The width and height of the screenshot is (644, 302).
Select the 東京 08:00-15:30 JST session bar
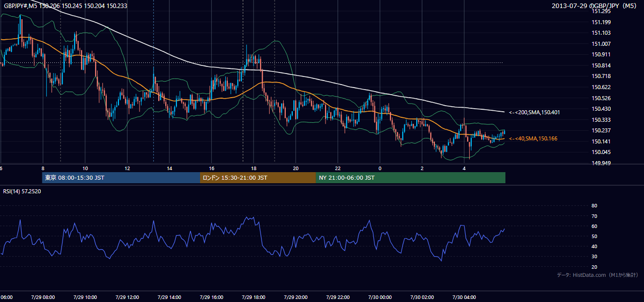121,178
